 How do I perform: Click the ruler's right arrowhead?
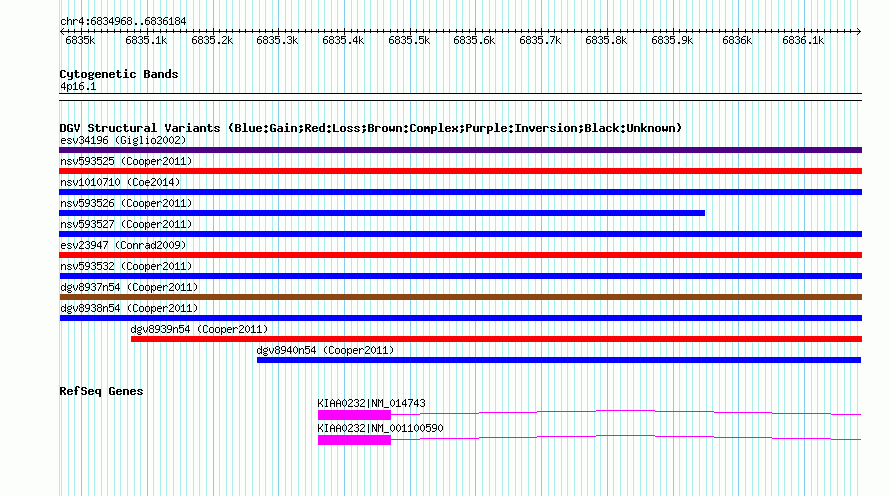tap(859, 31)
